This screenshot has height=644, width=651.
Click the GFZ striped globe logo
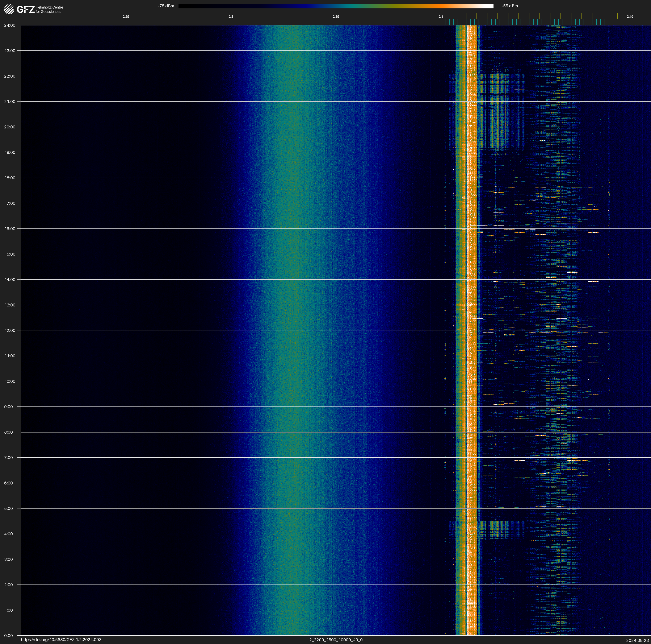[9, 9]
